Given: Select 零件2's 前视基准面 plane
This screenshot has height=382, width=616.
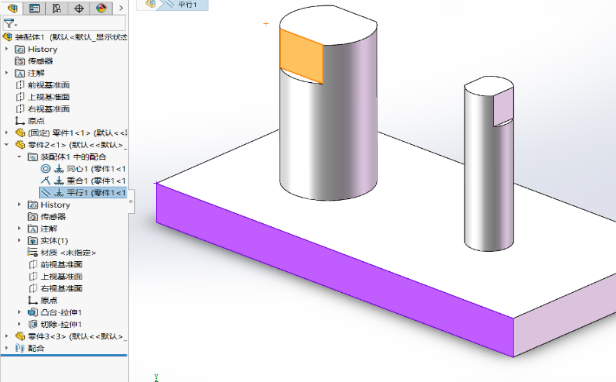Looking at the screenshot, I should coord(55,264).
